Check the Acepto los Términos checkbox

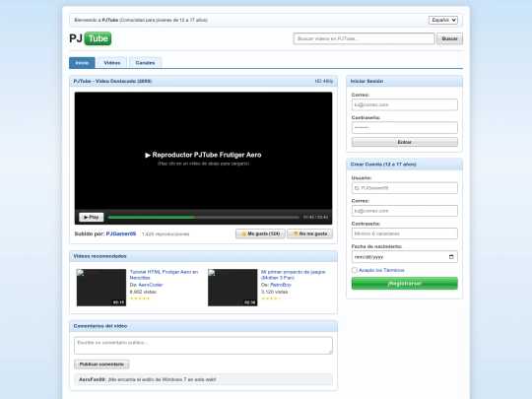click(355, 270)
